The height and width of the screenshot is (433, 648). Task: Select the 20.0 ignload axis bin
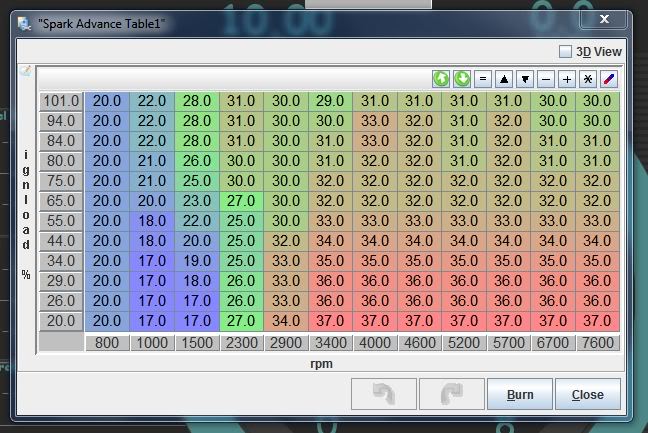tap(61, 321)
